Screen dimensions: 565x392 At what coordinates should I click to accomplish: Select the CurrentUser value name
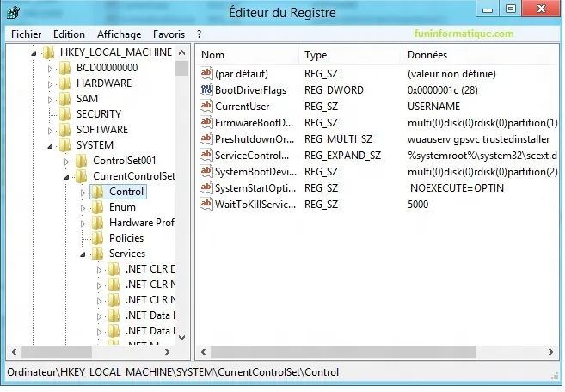(x=243, y=107)
